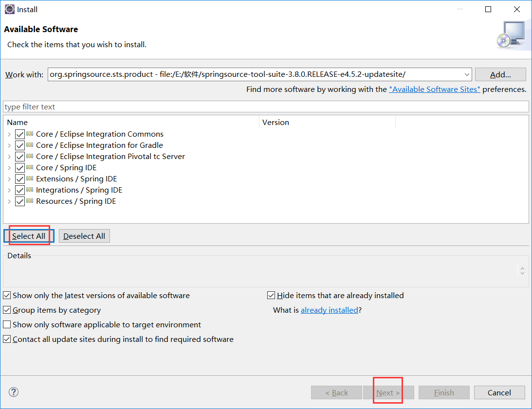Click category icon for Core / Eclipse Integration Commons

tap(30, 134)
